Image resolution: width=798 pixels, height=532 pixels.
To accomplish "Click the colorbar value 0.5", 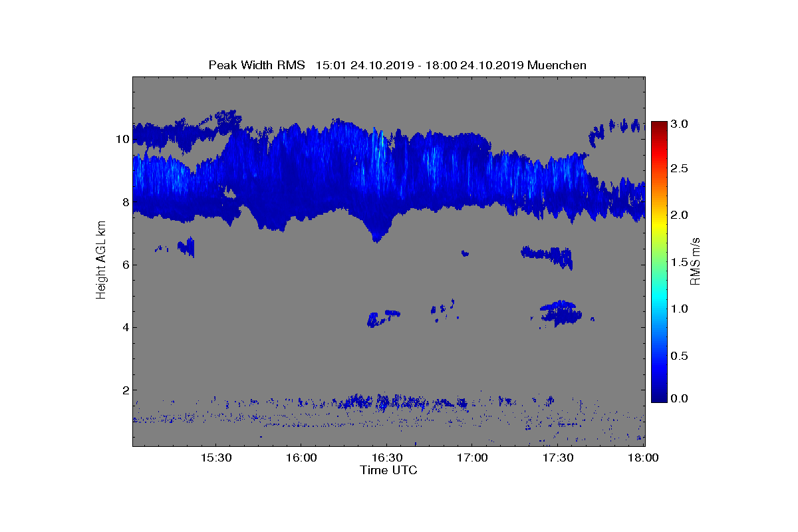I will (x=680, y=356).
